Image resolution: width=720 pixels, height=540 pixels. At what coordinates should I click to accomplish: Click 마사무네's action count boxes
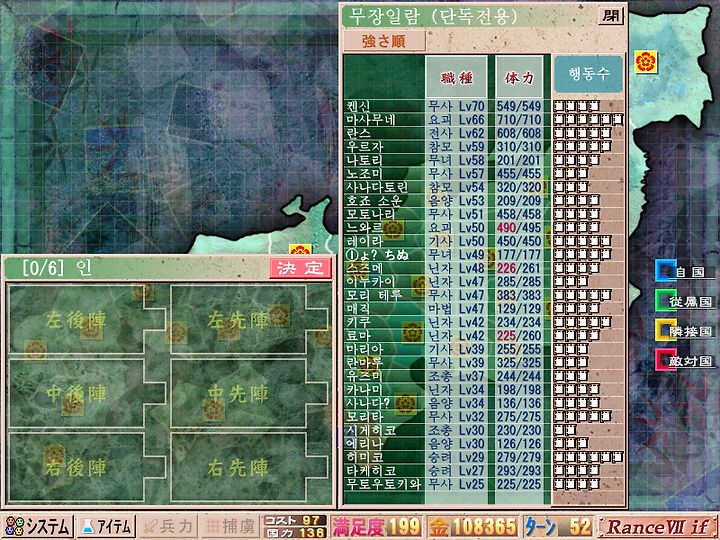coord(588,120)
